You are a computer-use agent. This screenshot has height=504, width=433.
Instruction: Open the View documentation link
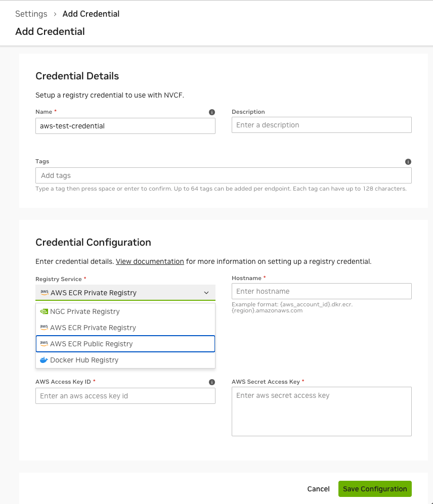150,261
